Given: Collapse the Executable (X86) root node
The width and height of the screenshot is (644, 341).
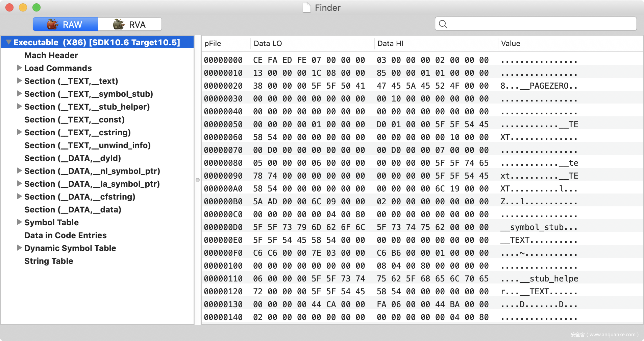Looking at the screenshot, I should point(9,42).
